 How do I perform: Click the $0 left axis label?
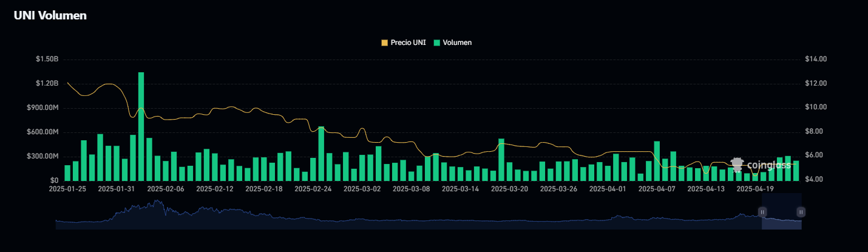(55, 180)
